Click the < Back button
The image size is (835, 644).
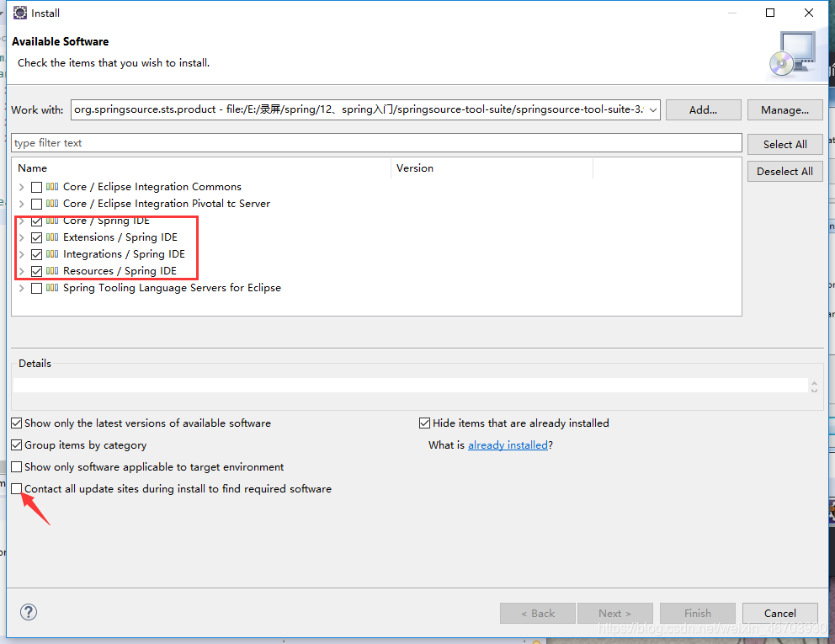pos(537,613)
